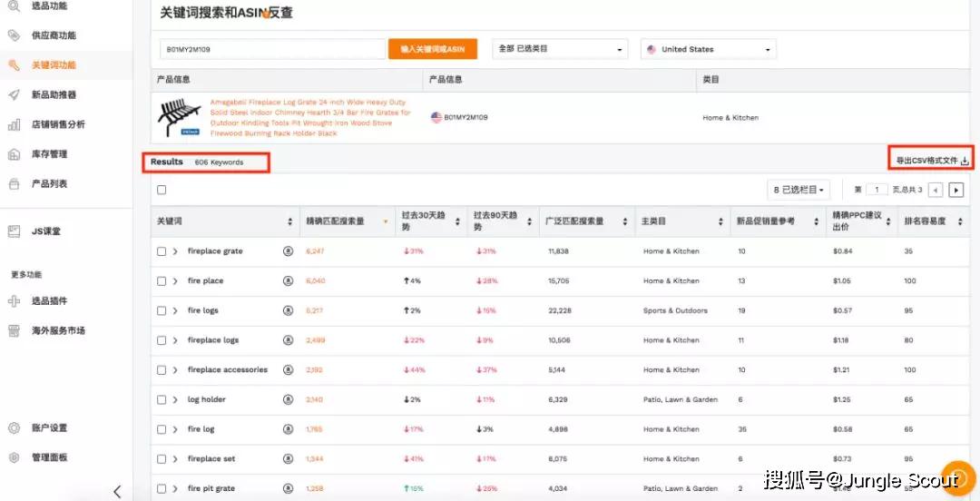980x501 pixels.
Task: Expand the fireplace accessories keyword row
Action: point(175,369)
